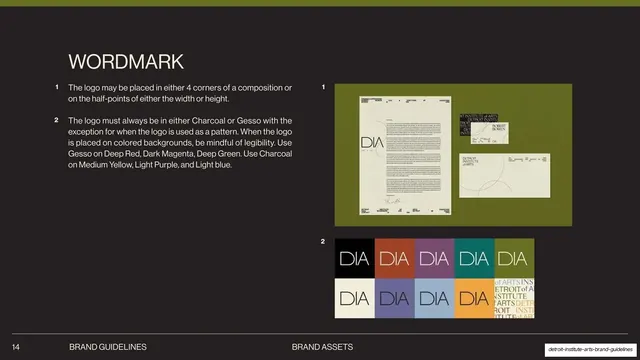Click the DIA logo on the letterhead
640x360 pixels.
372,142
